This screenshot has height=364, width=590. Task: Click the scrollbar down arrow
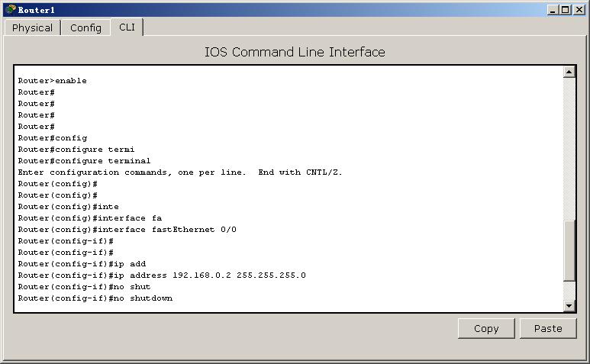point(569,306)
